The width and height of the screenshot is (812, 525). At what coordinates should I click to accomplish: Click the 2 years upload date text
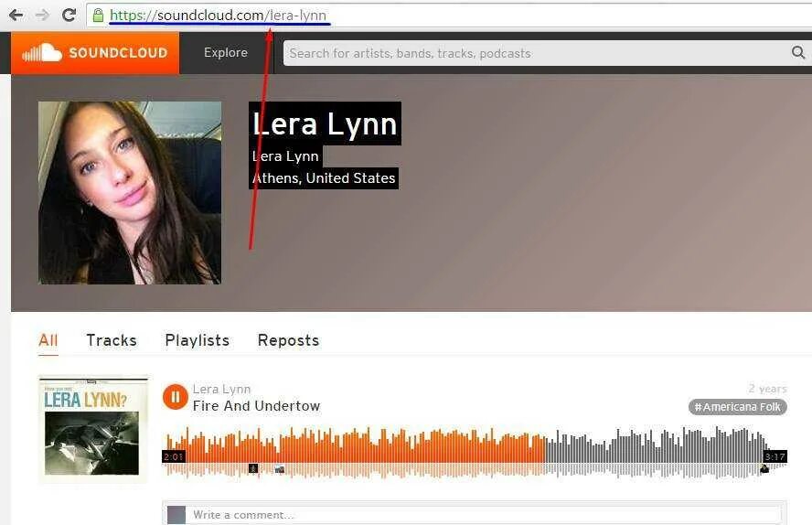767,389
